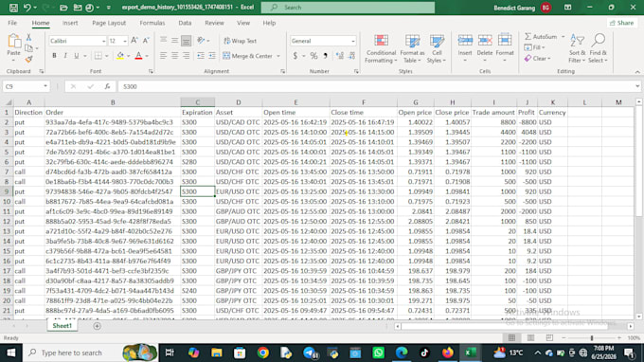
Task: Switch to Page Layout view in the status bar
Action: point(530,337)
